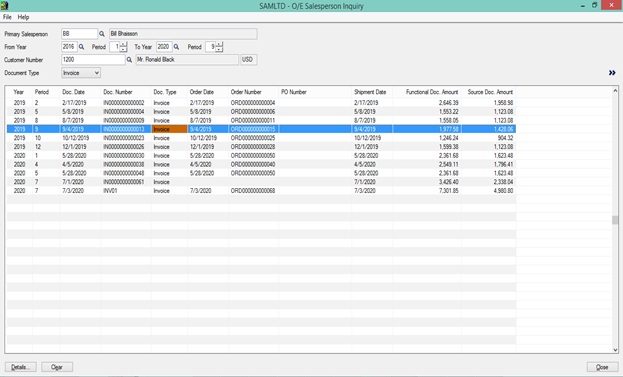Click the Order Date column header
Screen dimensions: 623x377
[x=201, y=92]
